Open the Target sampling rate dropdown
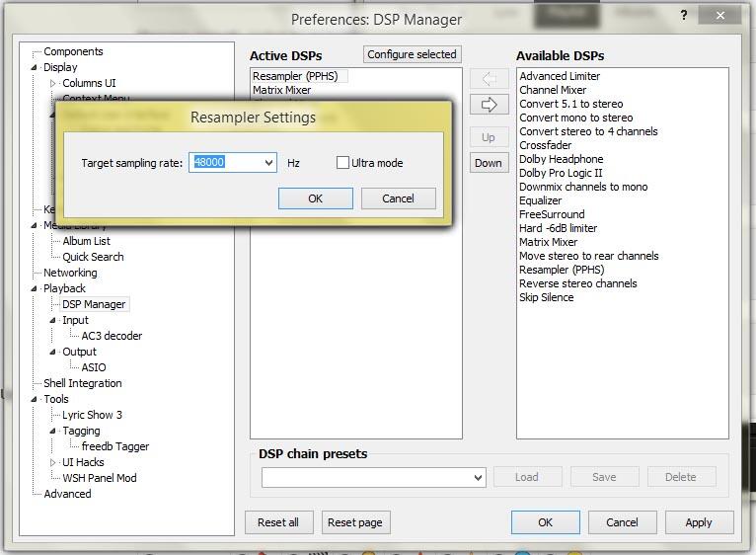 [268, 163]
